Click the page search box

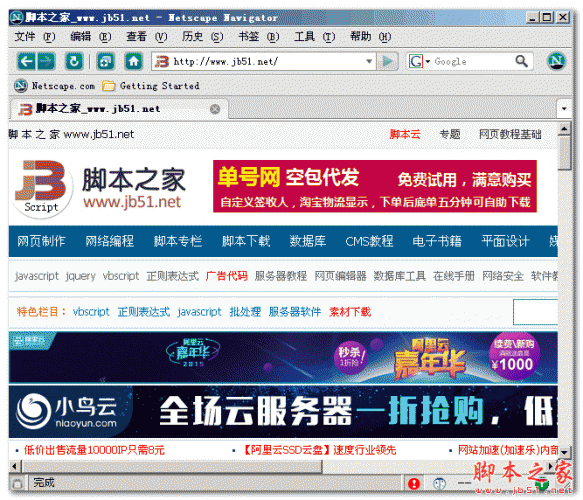pyautogui.click(x=535, y=312)
